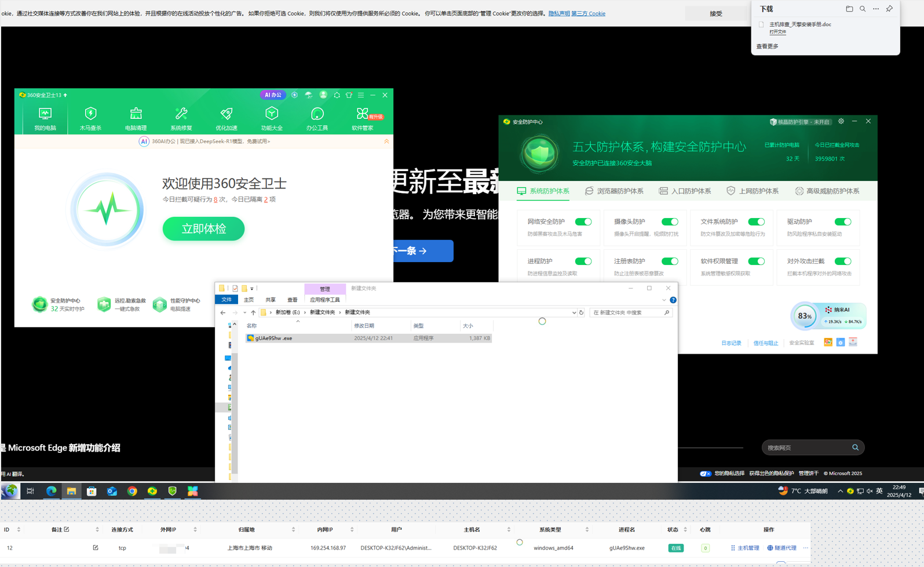Expand the Explorer ribbon chevron

664,300
